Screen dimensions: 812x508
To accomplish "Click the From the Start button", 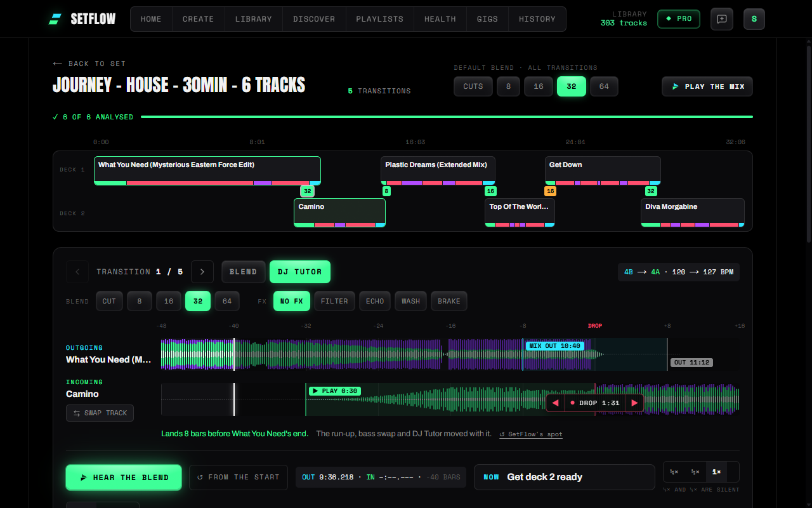I will (239, 478).
